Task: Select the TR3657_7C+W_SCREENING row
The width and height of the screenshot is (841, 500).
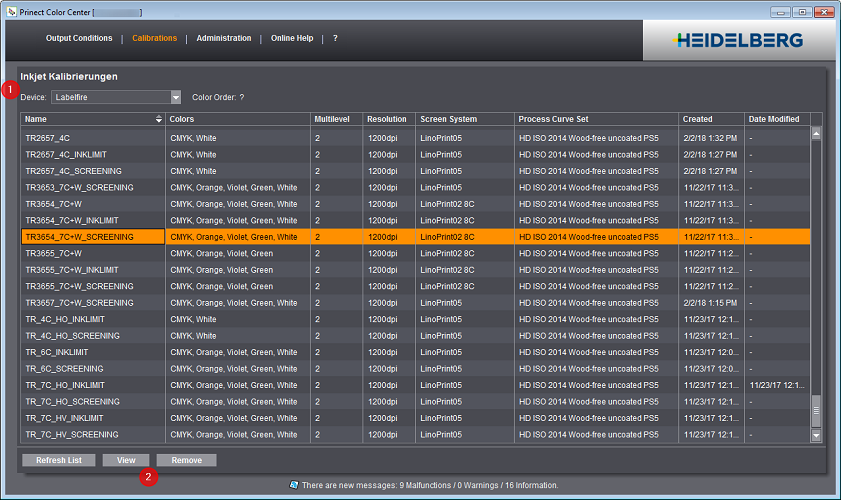Action: coord(416,303)
